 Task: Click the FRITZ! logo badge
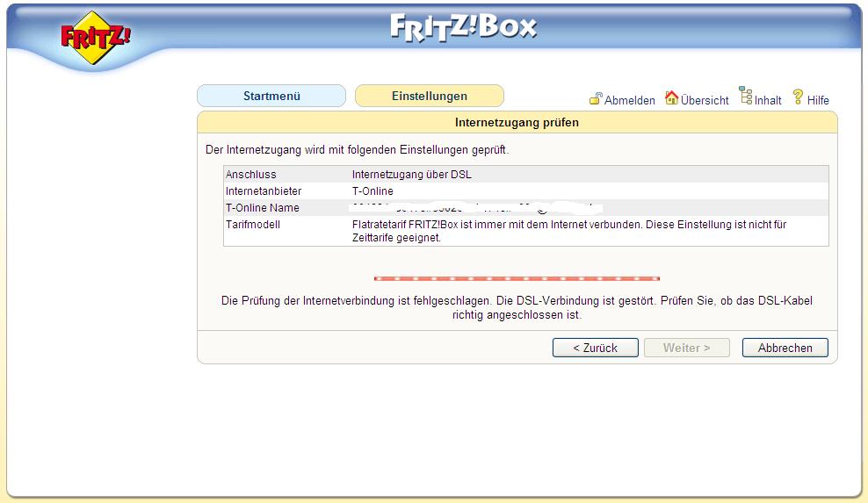[x=95, y=38]
